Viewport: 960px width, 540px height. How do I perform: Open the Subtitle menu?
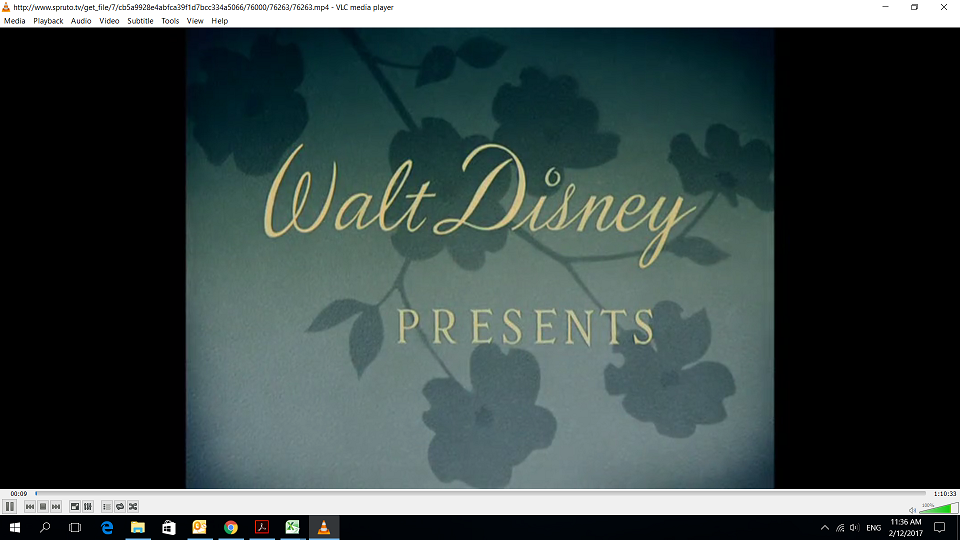pos(140,21)
